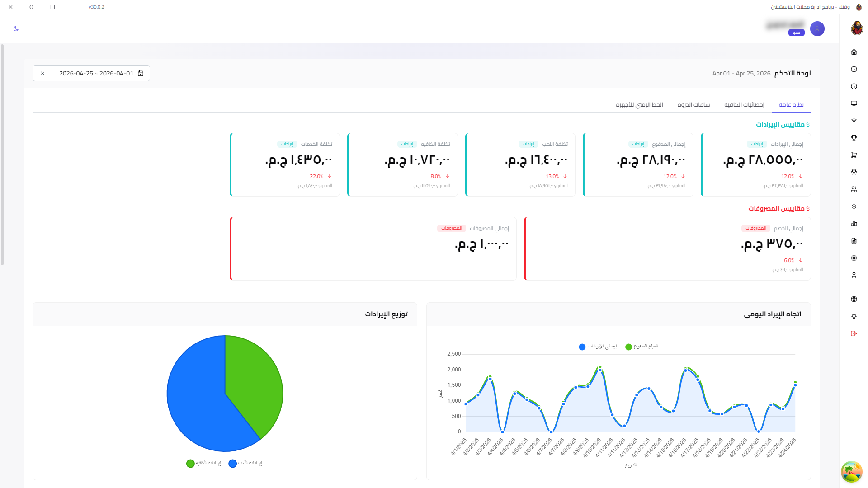Image resolution: width=868 pixels, height=488 pixels.
Task: Open the devices monitor icon in sidebar
Action: [x=854, y=103]
